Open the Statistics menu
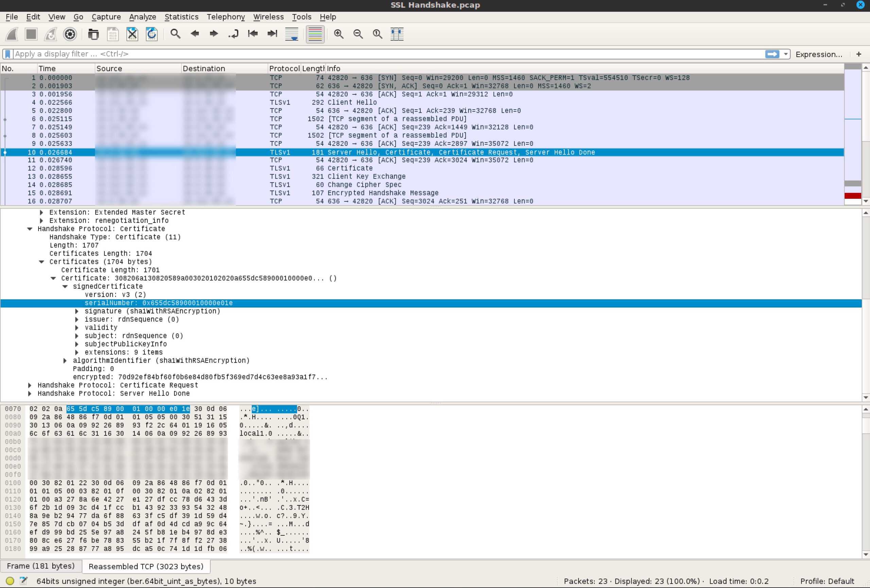This screenshot has width=870, height=588. coord(182,16)
